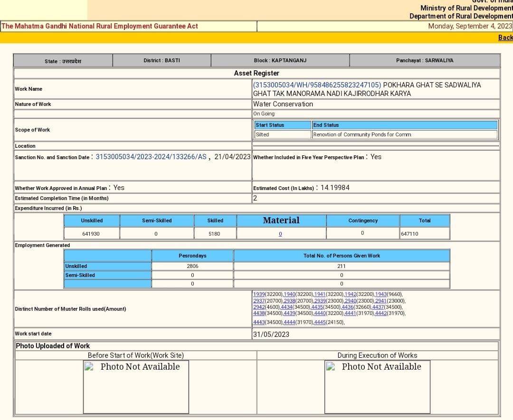Click the End Status column header

pos(405,125)
